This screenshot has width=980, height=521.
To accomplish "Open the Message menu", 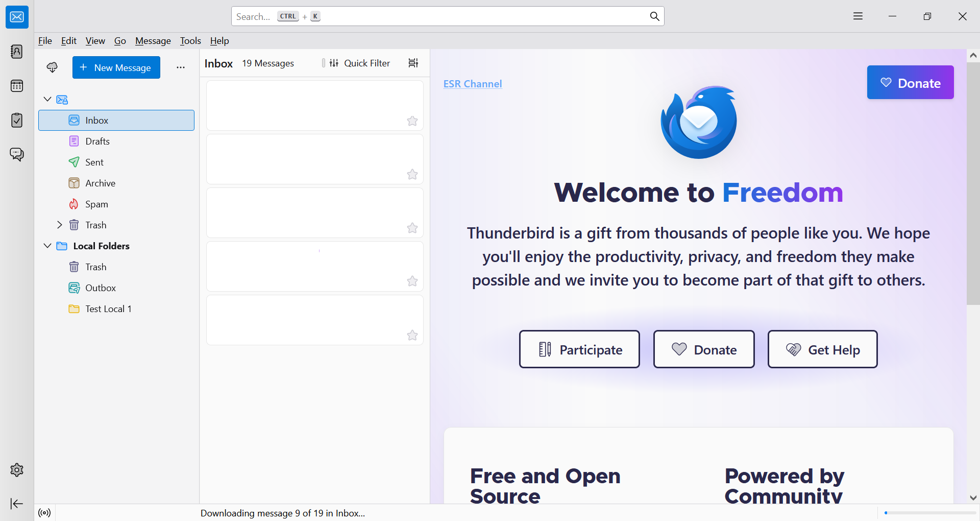I will tap(153, 40).
